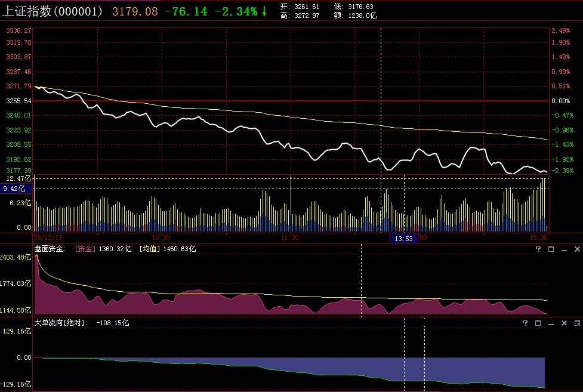Click the 0.99% percent axis label
The width and height of the screenshot is (583, 392).
click(561, 72)
